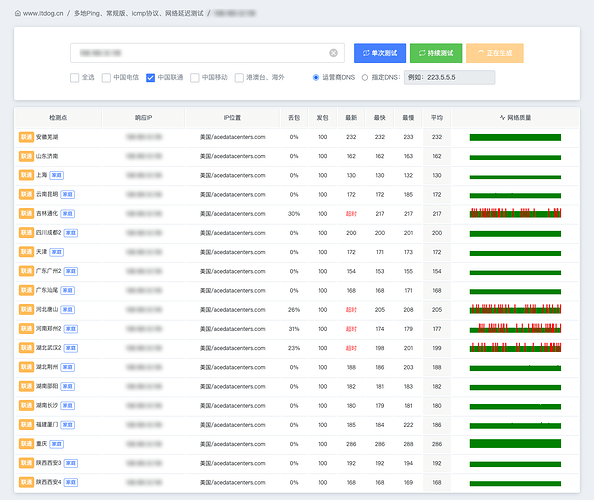Click the 家庭 tag next to 湖南长沙
This screenshot has width=594, height=500.
click(x=67, y=406)
